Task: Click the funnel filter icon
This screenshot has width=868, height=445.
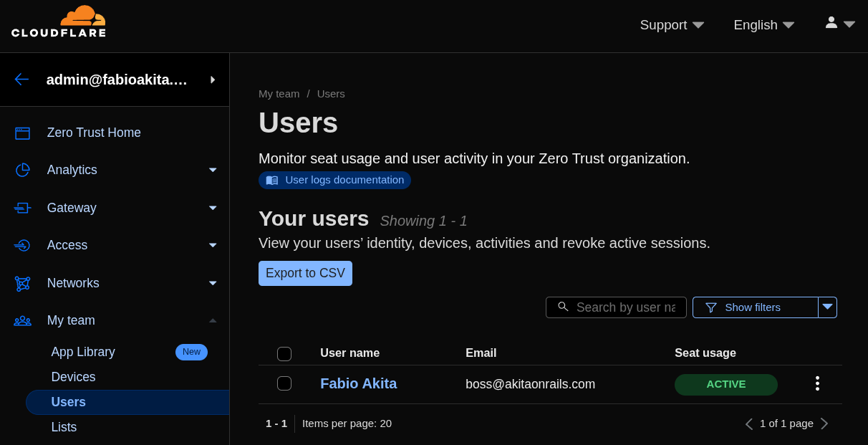Action: pyautogui.click(x=711, y=307)
